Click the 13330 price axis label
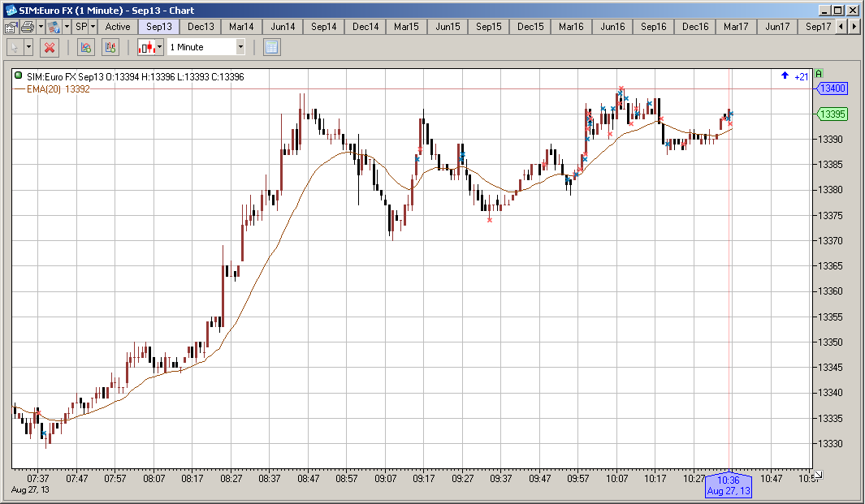Screen dimensions: 865x504 (830, 444)
